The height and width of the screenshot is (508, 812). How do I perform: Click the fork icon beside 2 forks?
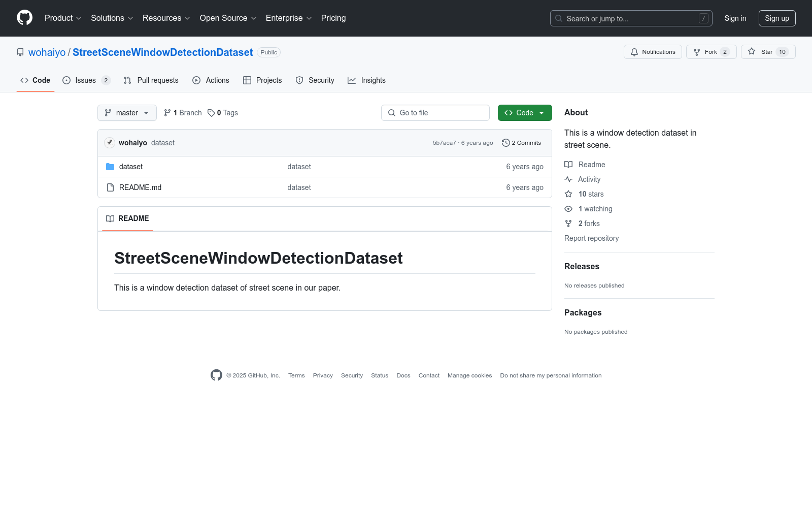tap(568, 224)
